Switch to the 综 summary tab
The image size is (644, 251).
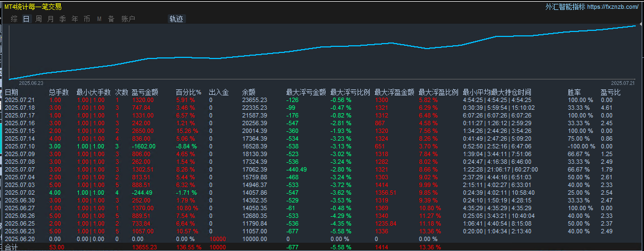14,19
